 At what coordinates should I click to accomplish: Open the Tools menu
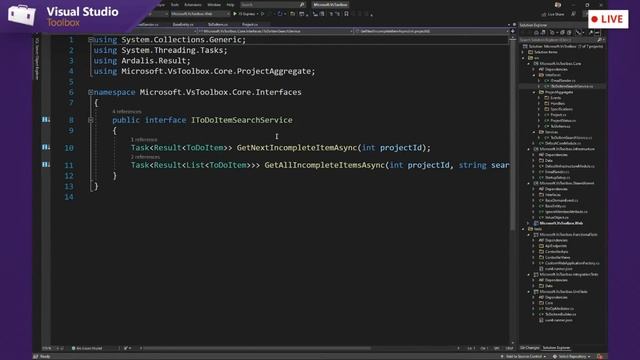tap(175, 4)
